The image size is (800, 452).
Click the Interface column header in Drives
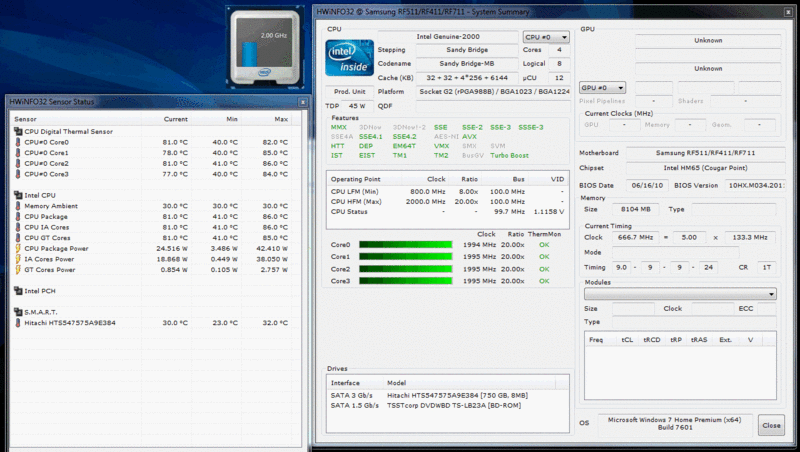tap(355, 383)
